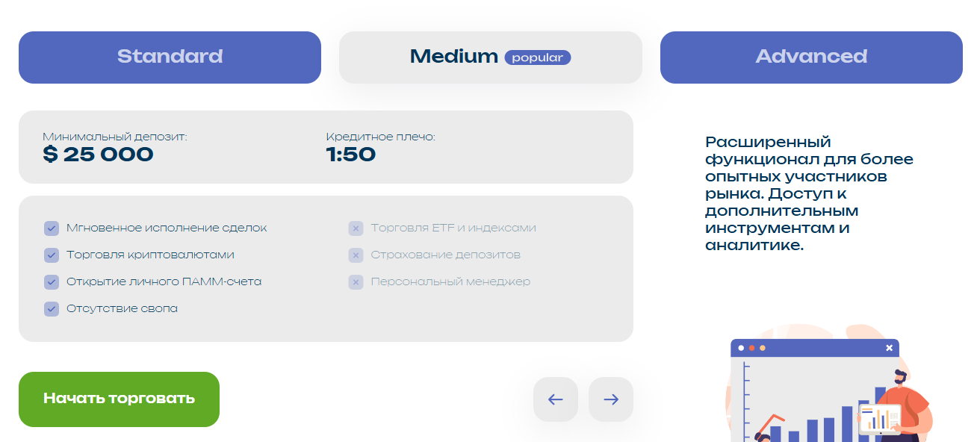Toggle the Отсутствие свопа checkbox
This screenshot has width=980, height=442.
click(x=52, y=309)
